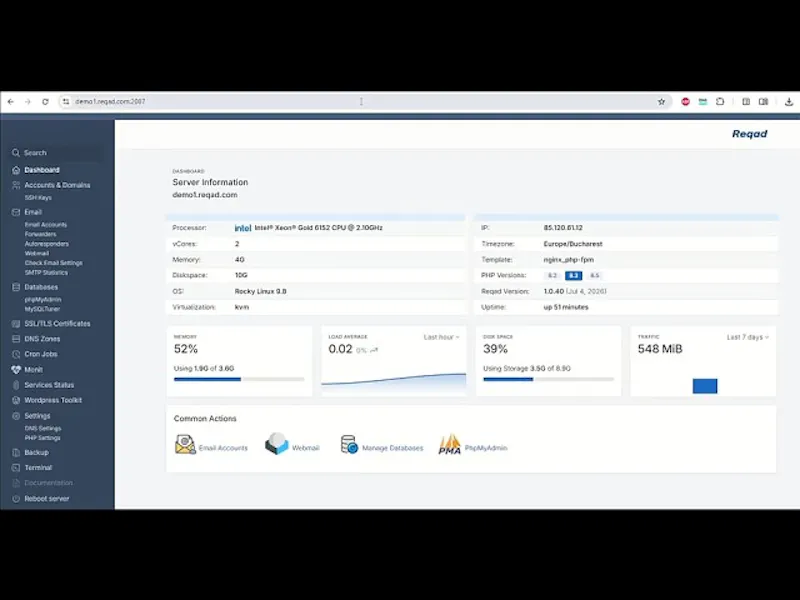Open Email Accounts under Email in sidebar
The width and height of the screenshot is (800, 600).
46,224
